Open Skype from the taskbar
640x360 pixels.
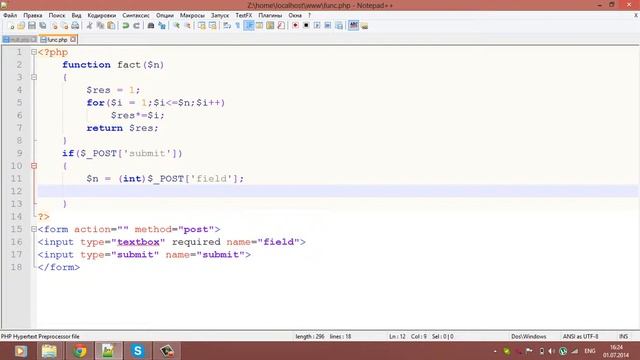pos(138,351)
